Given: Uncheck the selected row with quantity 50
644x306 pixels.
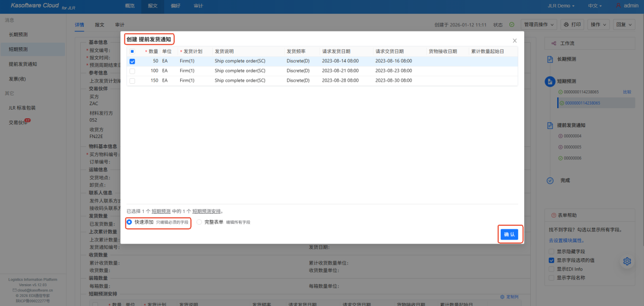Looking at the screenshot, I should [x=132, y=61].
